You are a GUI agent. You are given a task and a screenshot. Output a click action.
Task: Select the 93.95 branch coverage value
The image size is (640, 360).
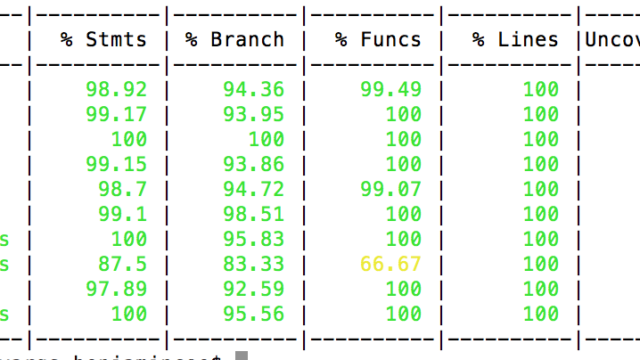click(253, 114)
